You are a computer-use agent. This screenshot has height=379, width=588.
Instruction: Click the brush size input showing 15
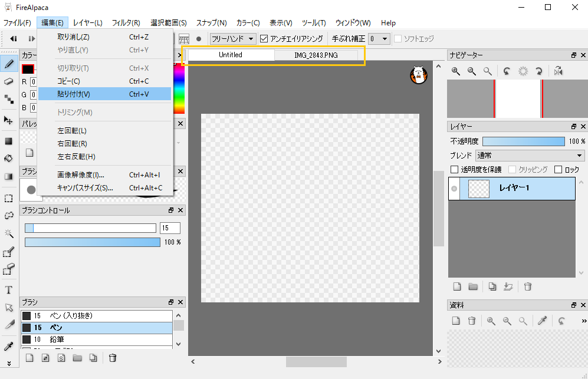pos(170,228)
